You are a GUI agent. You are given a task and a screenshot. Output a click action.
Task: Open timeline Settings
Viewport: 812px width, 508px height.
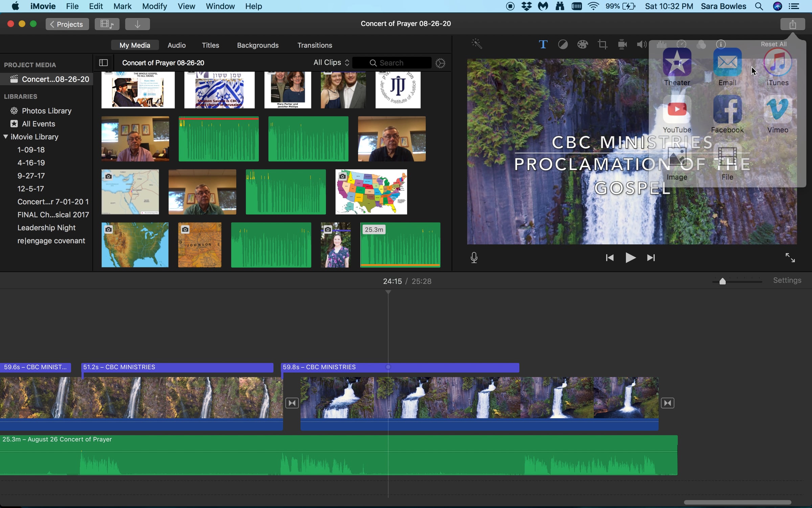pos(787,280)
